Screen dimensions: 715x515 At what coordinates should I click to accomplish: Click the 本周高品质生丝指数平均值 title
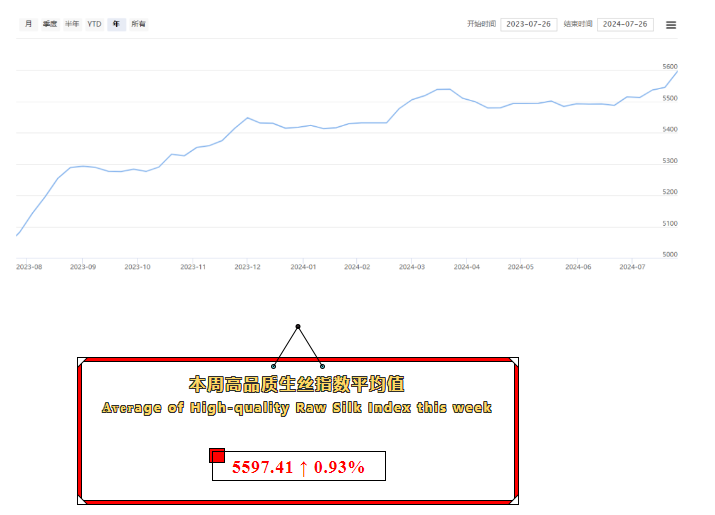pos(297,384)
